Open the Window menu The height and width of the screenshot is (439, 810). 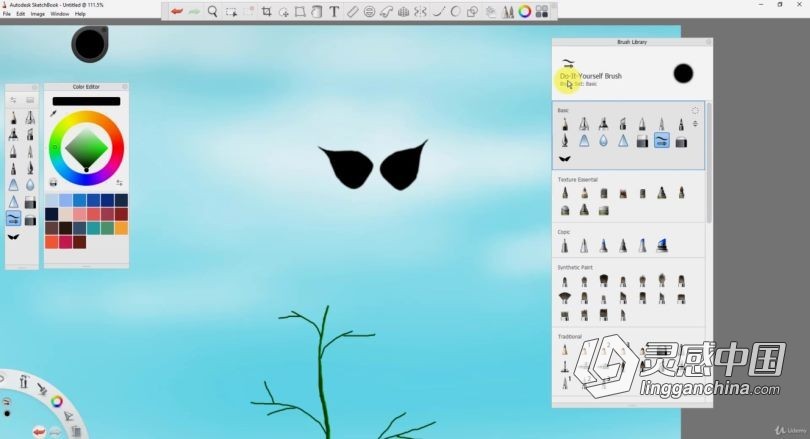59,14
